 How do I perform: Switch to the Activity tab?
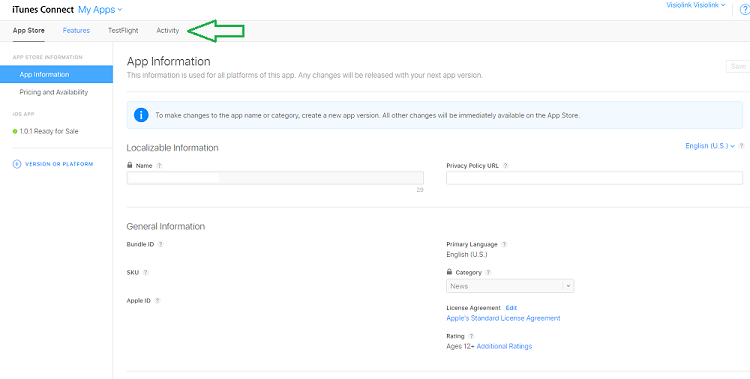[x=167, y=31]
